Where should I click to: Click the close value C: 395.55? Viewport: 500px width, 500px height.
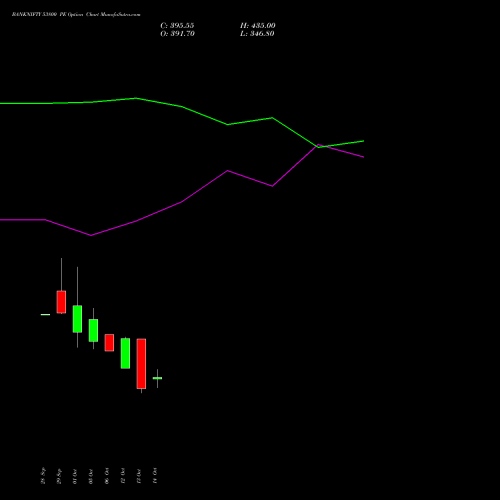pos(177,26)
